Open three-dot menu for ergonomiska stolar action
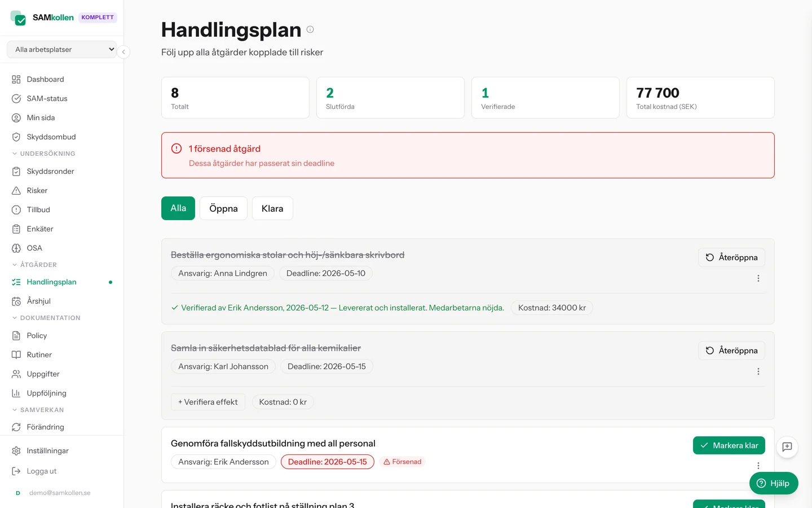The height and width of the screenshot is (508, 812). click(x=758, y=278)
